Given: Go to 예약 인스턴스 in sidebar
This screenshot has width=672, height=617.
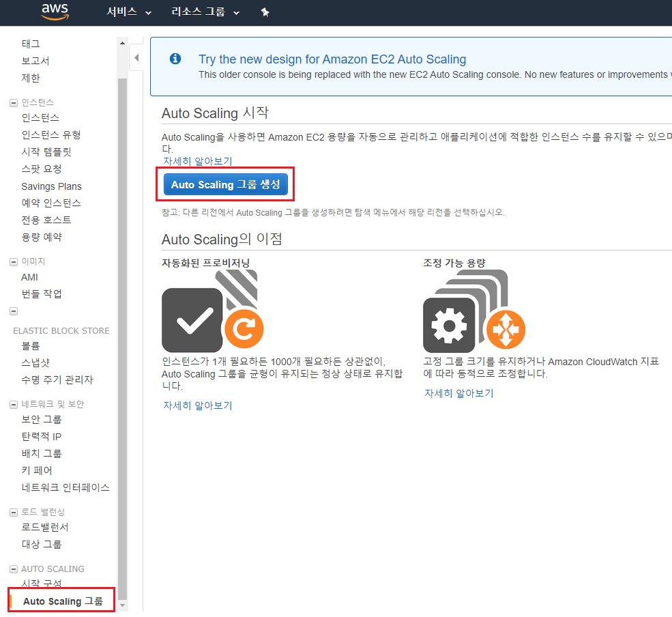Looking at the screenshot, I should 51,203.
